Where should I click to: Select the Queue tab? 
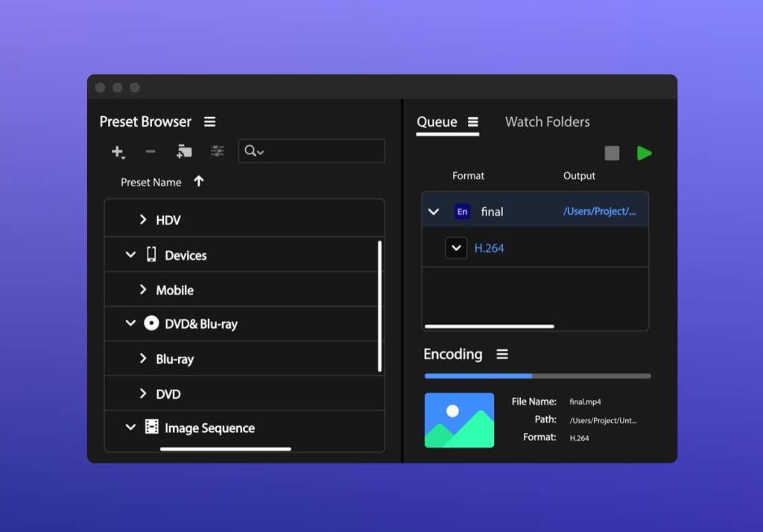439,121
